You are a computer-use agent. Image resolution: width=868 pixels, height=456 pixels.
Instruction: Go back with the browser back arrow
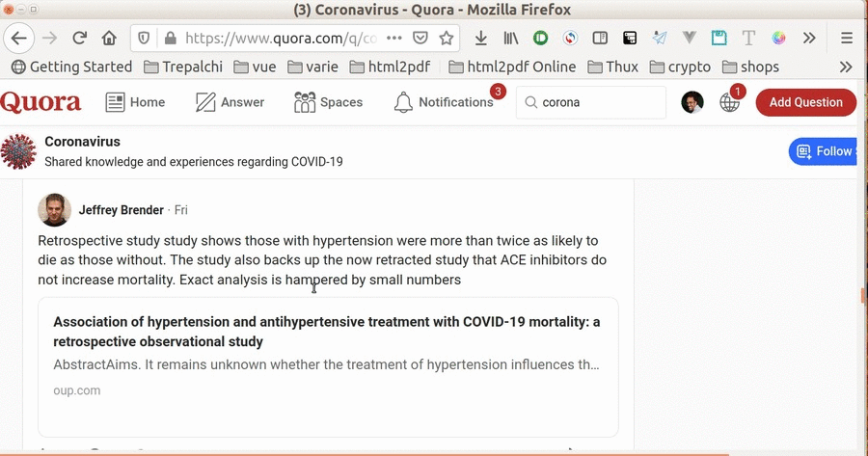[19, 39]
